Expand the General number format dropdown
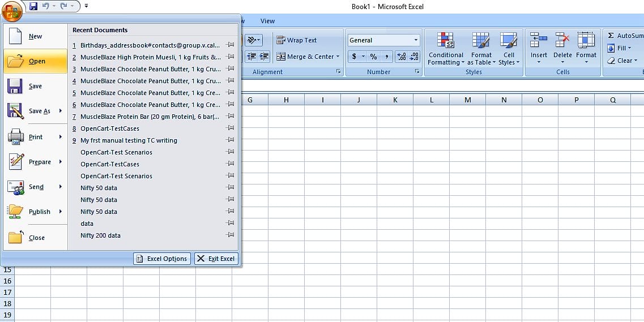Screen dimensions: 644x322 point(416,40)
